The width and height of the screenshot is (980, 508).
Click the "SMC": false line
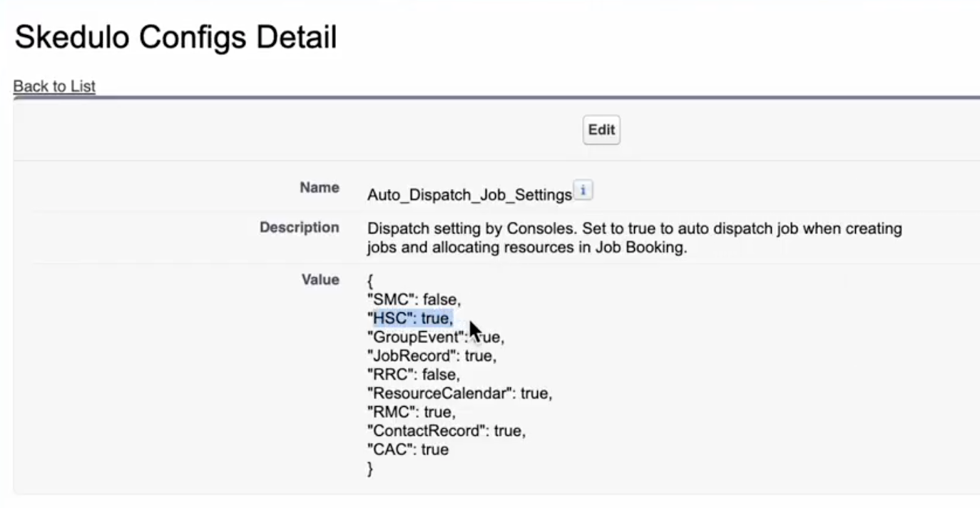pos(414,300)
